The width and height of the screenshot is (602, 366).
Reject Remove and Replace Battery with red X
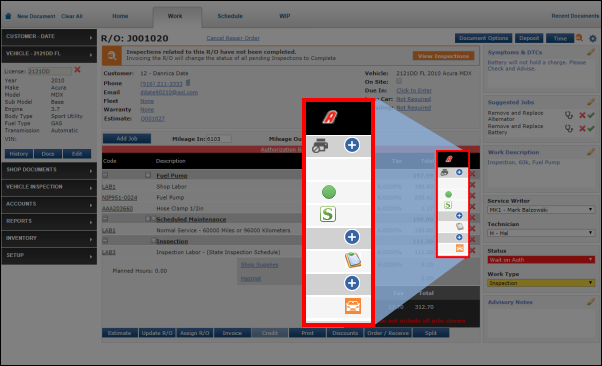pos(582,129)
